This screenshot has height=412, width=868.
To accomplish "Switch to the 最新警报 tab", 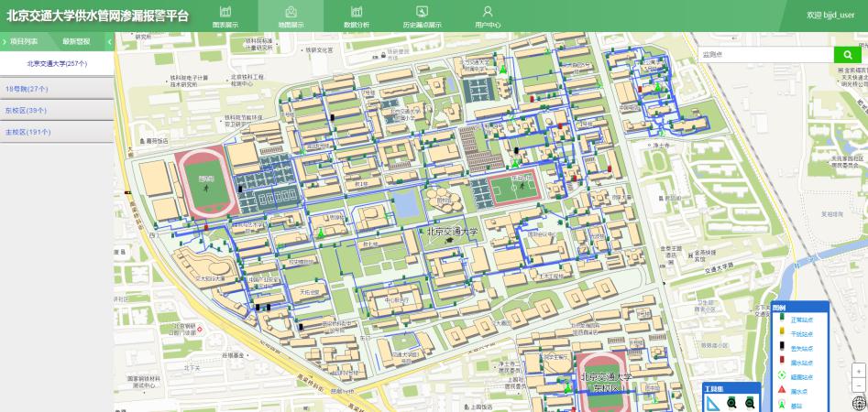I will (x=76, y=41).
